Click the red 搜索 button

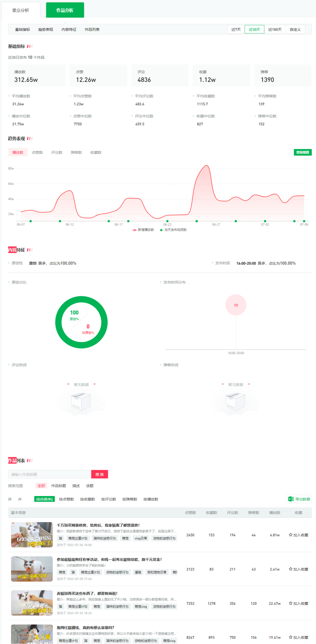(99, 474)
